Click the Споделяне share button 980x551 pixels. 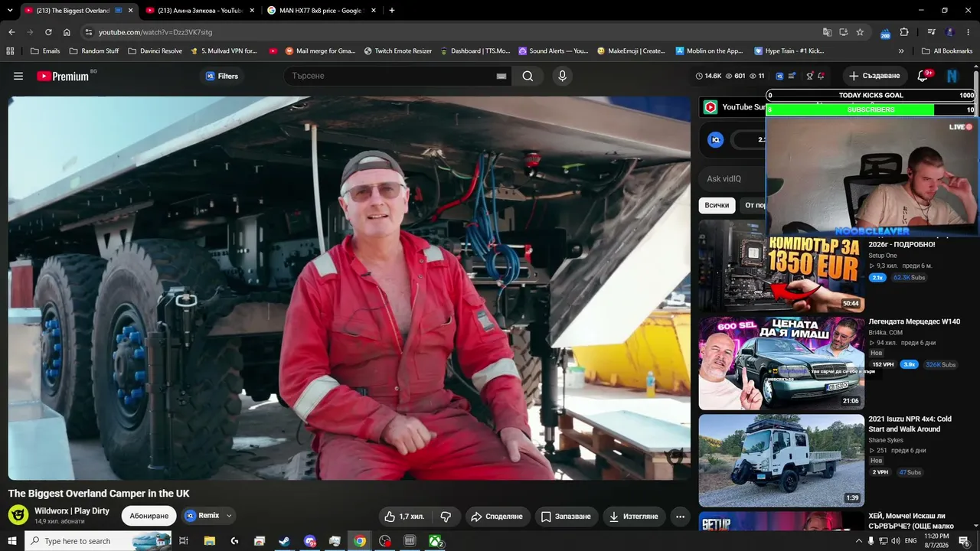point(497,517)
